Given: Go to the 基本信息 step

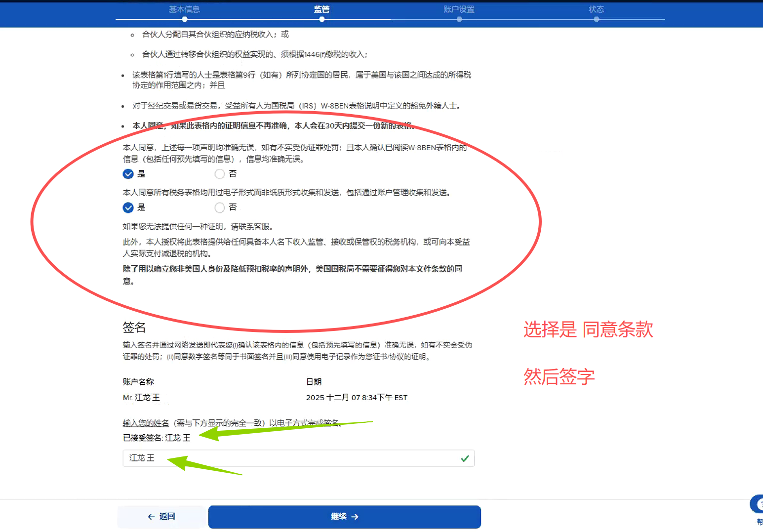Looking at the screenshot, I should pos(184,9).
